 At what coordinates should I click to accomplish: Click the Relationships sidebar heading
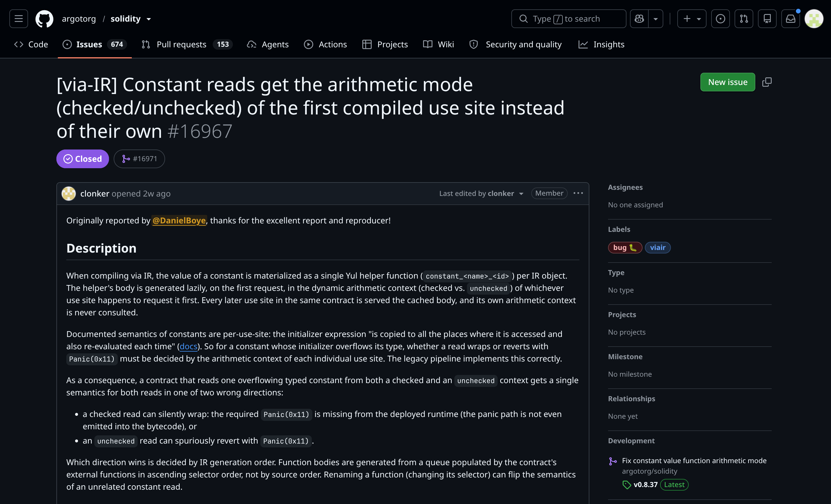click(x=631, y=399)
